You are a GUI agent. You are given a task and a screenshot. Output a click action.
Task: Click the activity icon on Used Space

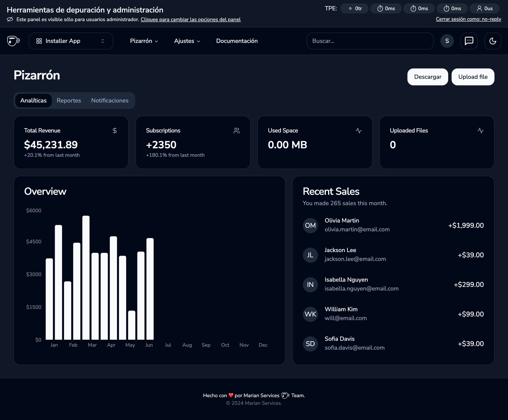tap(359, 131)
